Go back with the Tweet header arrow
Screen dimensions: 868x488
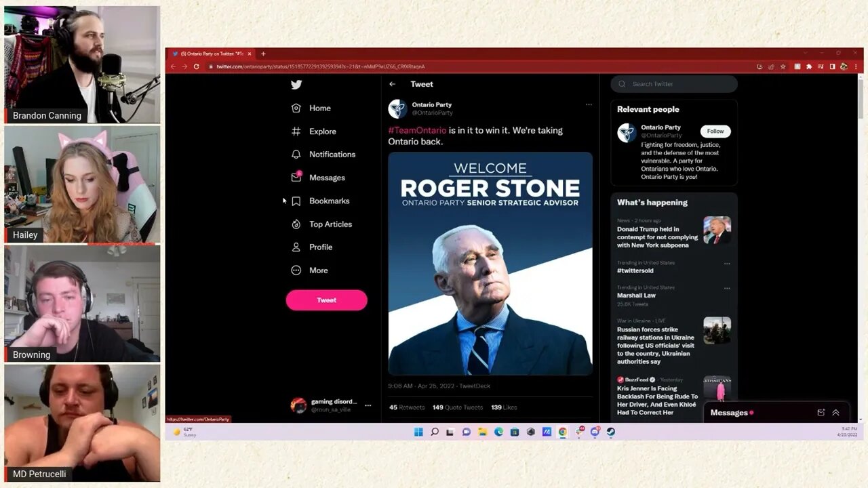pos(392,84)
